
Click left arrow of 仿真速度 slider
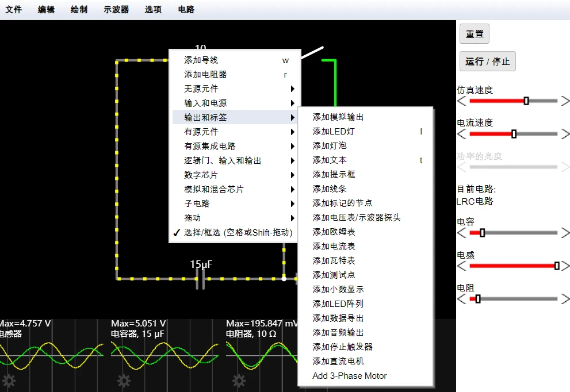click(x=461, y=101)
